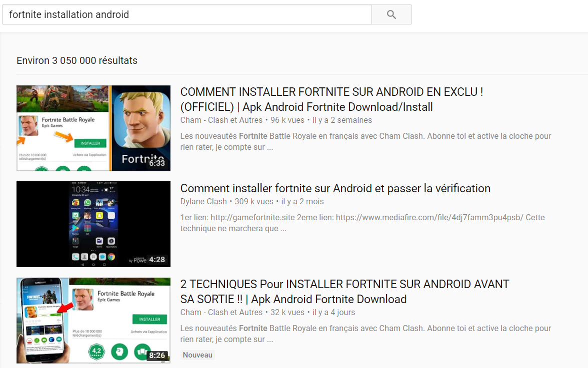
Task: Open title '2 TECHNIQUES Pour INSTALLER FORTNITE SUR ANDROID'
Action: (x=344, y=292)
